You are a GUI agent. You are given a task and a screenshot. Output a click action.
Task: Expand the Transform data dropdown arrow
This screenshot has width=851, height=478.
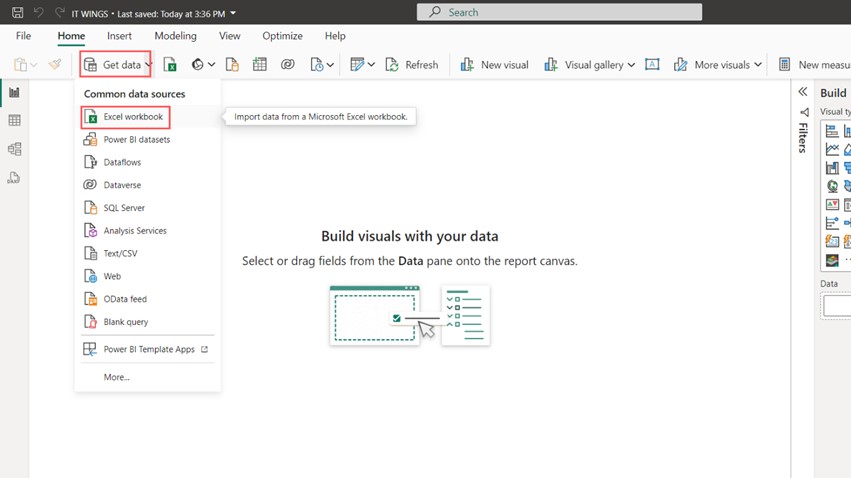coord(371,65)
